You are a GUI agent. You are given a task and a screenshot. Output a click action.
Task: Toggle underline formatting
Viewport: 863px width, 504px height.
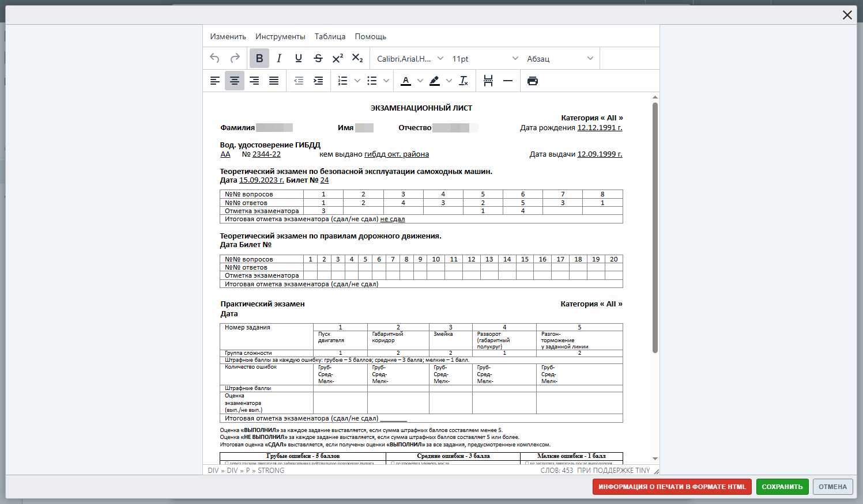click(x=299, y=58)
